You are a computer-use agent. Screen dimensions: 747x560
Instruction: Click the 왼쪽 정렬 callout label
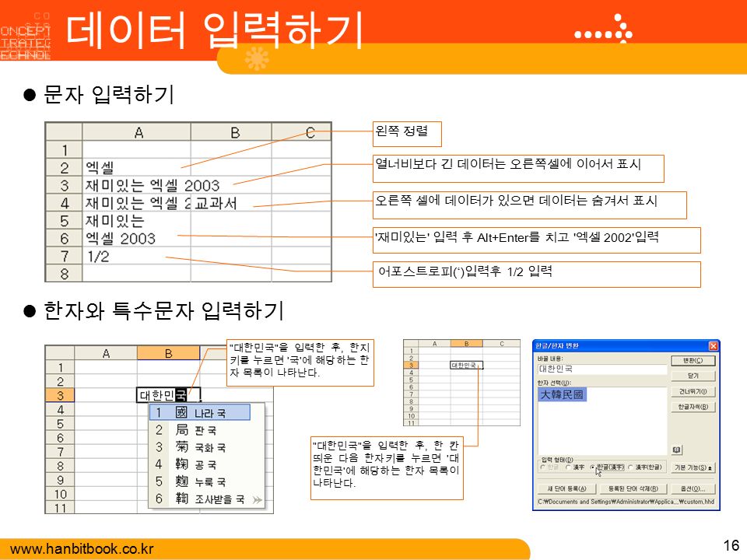pyautogui.click(x=407, y=134)
